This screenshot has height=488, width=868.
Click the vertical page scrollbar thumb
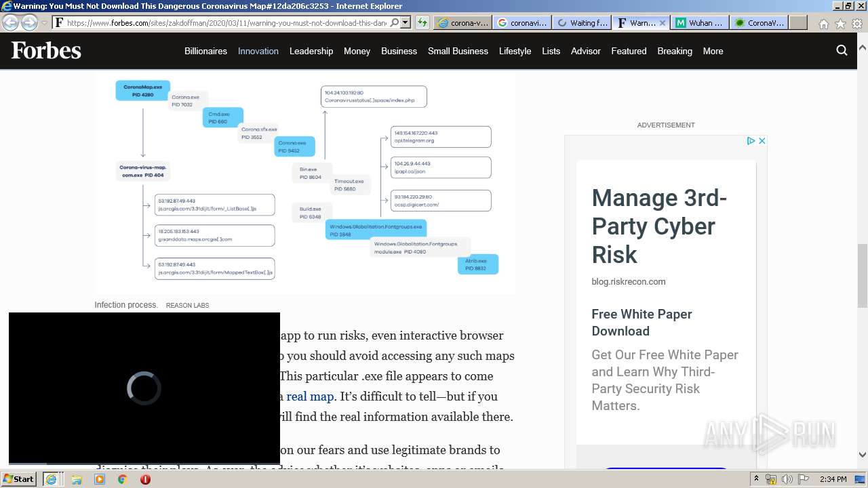[x=863, y=275]
